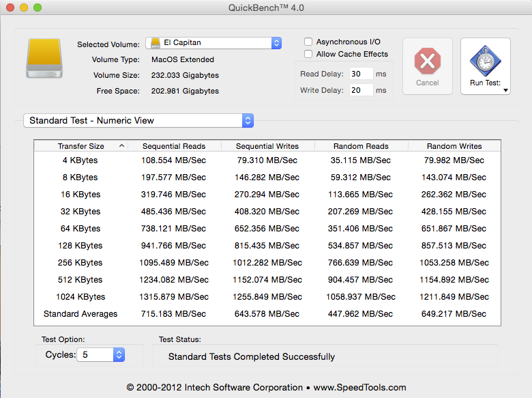Click the stopwatch Run Test icon
The height and width of the screenshot is (398, 532).
click(486, 61)
